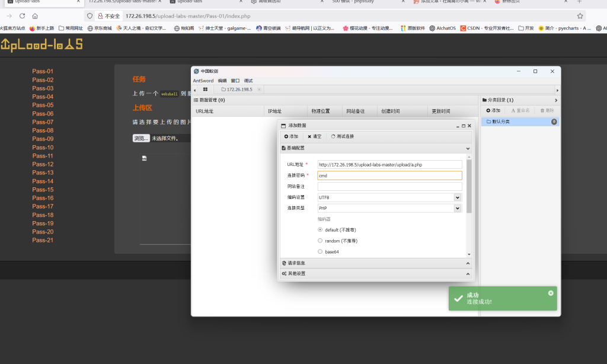Click the 默认分类 count badge
Viewport: 607px width, 364px height.
554,122
